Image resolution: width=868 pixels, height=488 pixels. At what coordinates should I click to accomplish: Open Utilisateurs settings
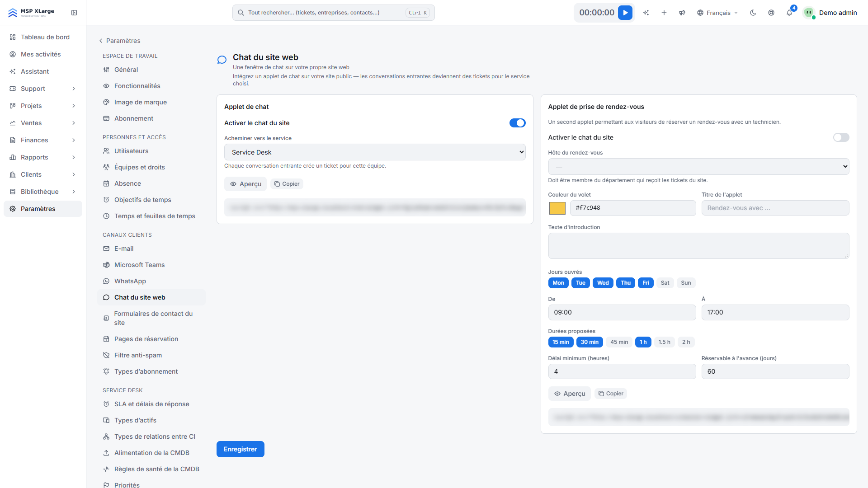[x=151, y=151]
